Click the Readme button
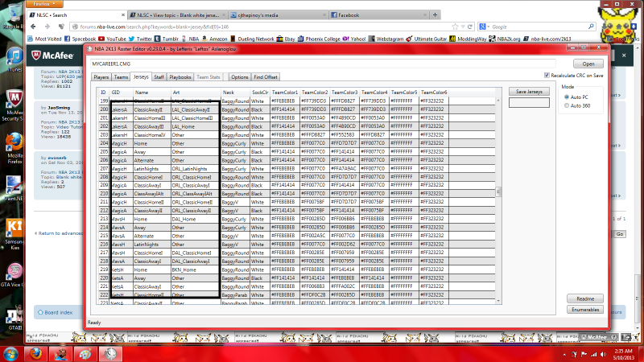 click(585, 298)
